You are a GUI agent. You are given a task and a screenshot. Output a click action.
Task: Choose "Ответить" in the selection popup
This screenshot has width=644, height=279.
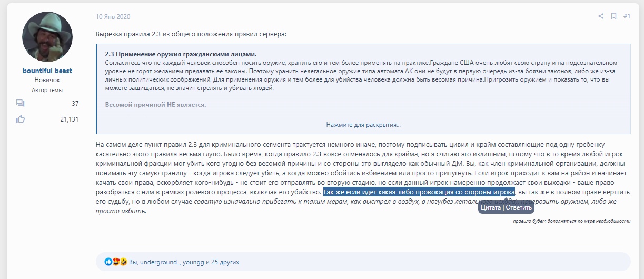pyautogui.click(x=518, y=207)
